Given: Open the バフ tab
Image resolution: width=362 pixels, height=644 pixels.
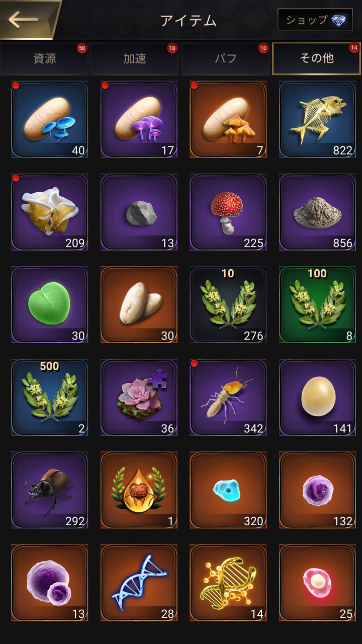Looking at the screenshot, I should pos(225,58).
